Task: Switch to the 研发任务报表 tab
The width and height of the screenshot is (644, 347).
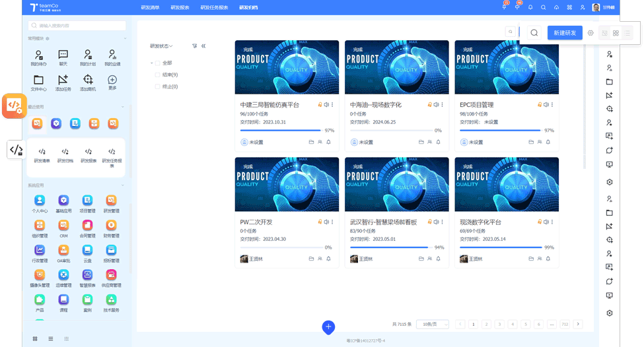Action: click(214, 7)
